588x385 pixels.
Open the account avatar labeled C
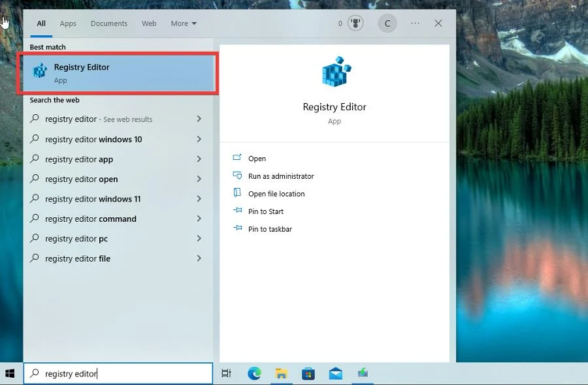pos(387,23)
